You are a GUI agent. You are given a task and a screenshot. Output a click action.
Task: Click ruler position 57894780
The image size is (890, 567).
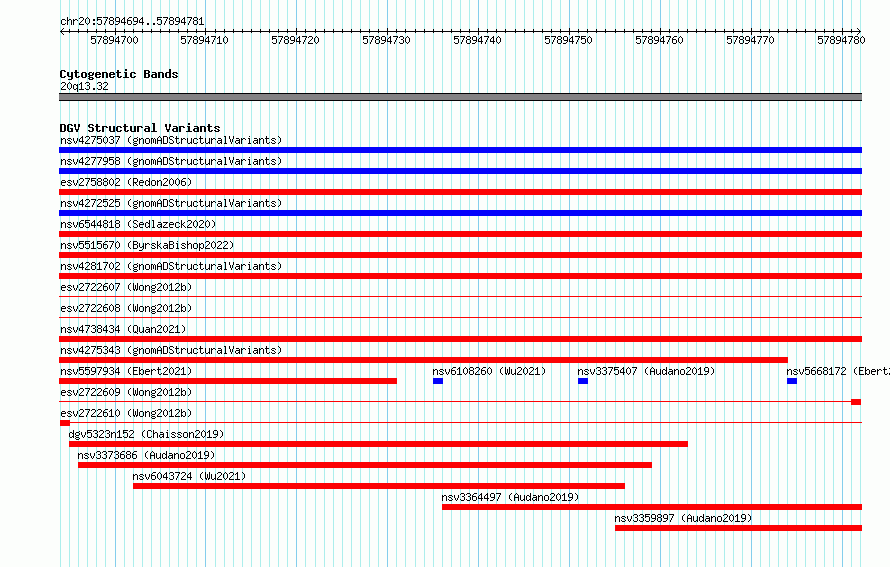click(x=841, y=40)
